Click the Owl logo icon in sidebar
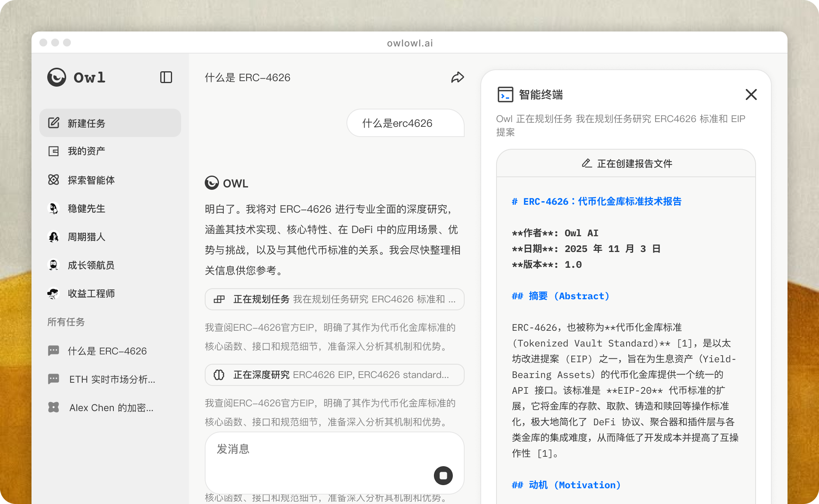Image resolution: width=819 pixels, height=504 pixels. click(57, 77)
